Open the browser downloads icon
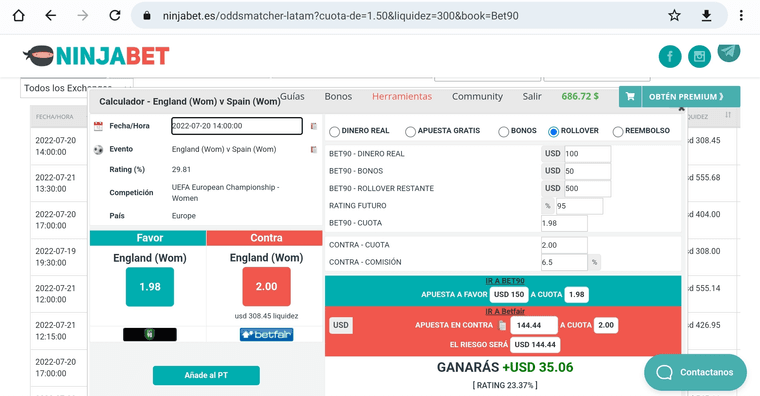Viewport: 760px width, 396px height. (x=707, y=16)
